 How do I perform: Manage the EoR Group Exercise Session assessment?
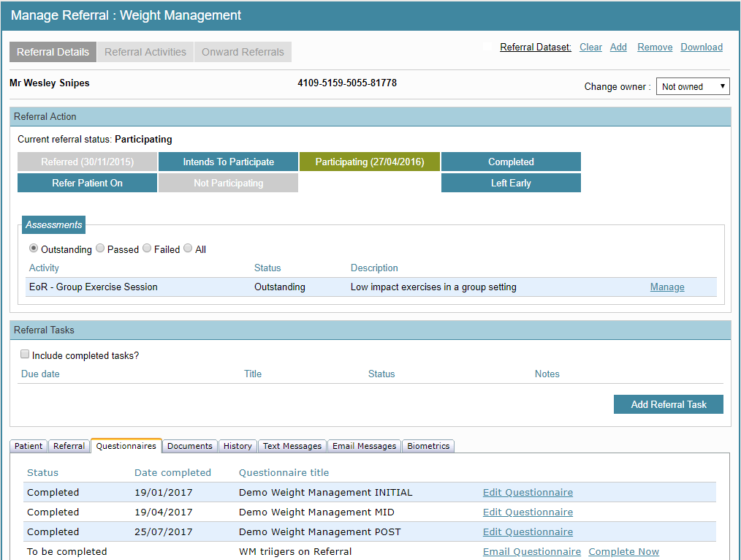(667, 287)
